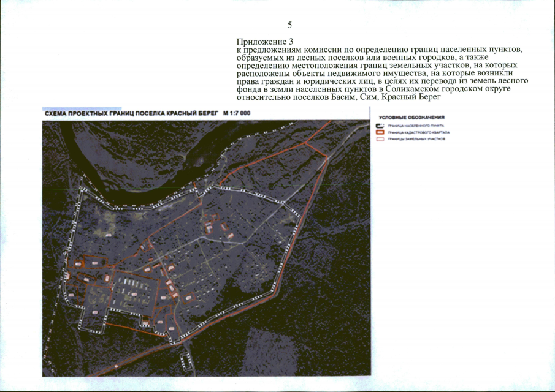Click the page number 5 at top

(x=290, y=25)
